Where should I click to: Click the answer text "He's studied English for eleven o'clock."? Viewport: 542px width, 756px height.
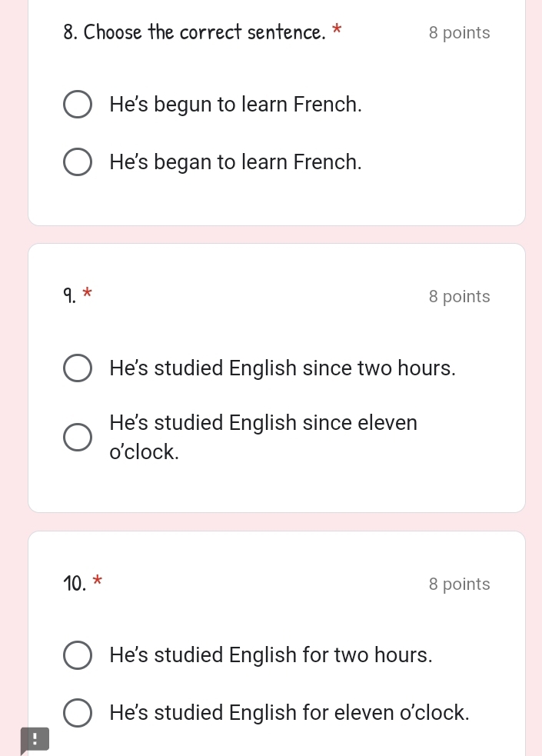(x=289, y=713)
